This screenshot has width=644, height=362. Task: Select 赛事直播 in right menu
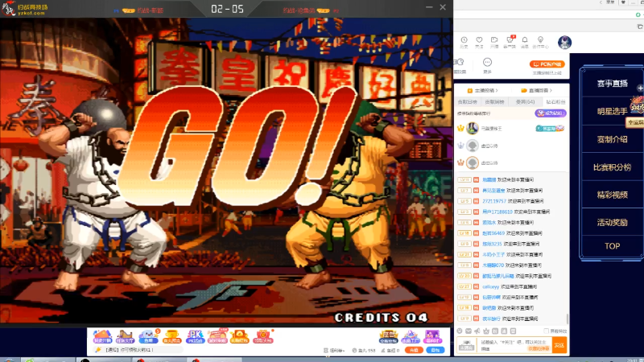click(x=612, y=84)
